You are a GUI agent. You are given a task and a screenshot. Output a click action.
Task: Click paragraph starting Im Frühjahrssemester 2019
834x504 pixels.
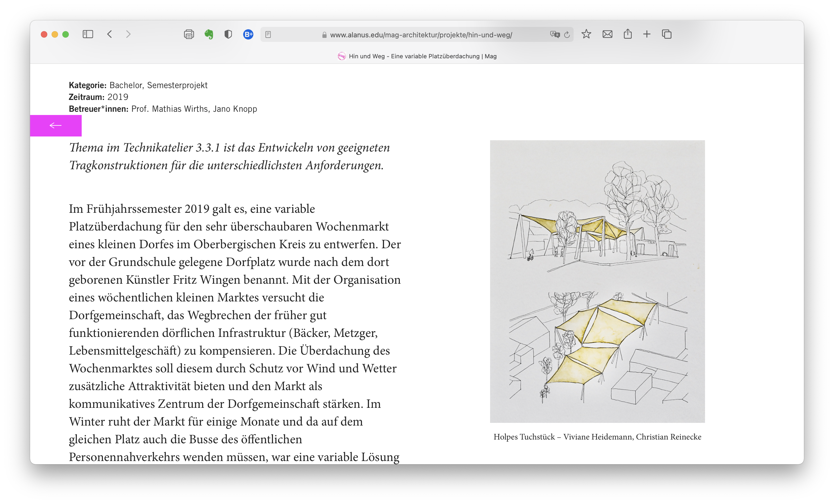[235, 332]
